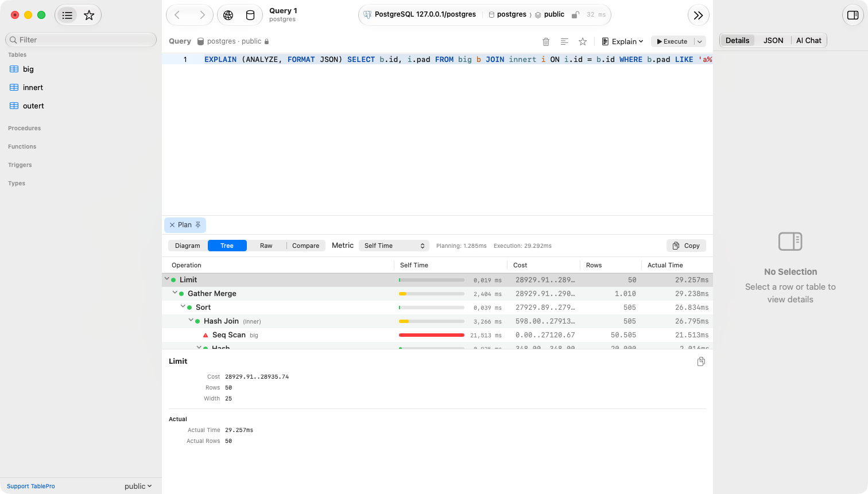Collapse the Gather Merge node
Image resolution: width=868 pixels, height=494 pixels.
coord(175,293)
